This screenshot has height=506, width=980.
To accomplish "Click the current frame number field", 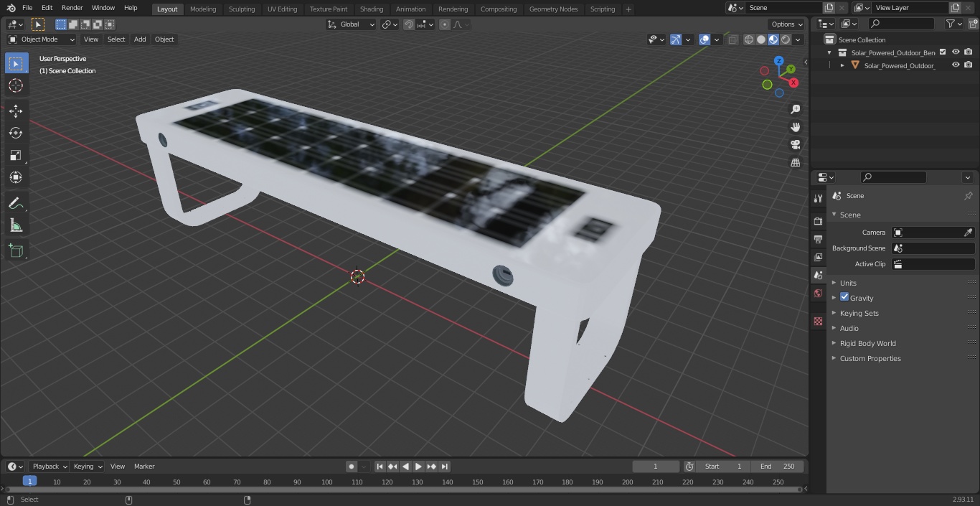I will pyautogui.click(x=656, y=467).
